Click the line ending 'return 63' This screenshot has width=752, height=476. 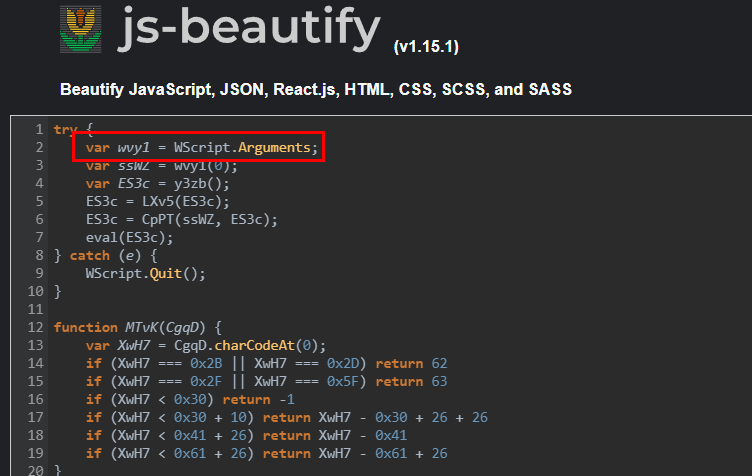point(266,382)
